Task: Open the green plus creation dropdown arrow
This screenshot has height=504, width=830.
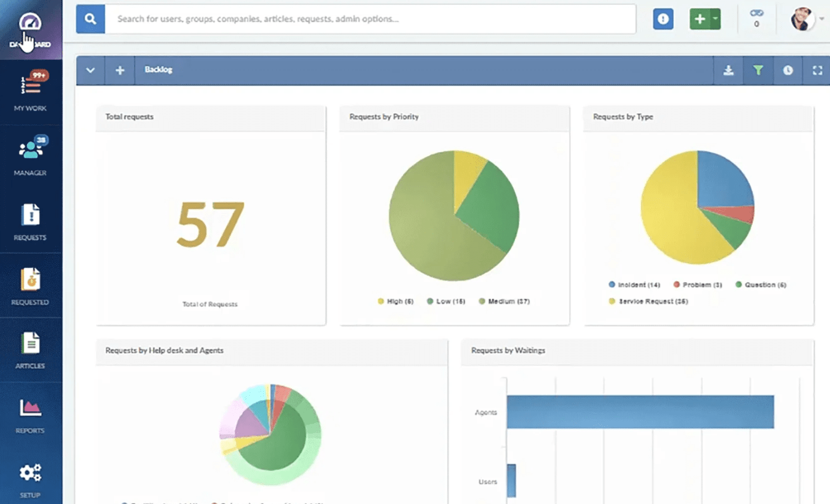Action: click(x=714, y=18)
